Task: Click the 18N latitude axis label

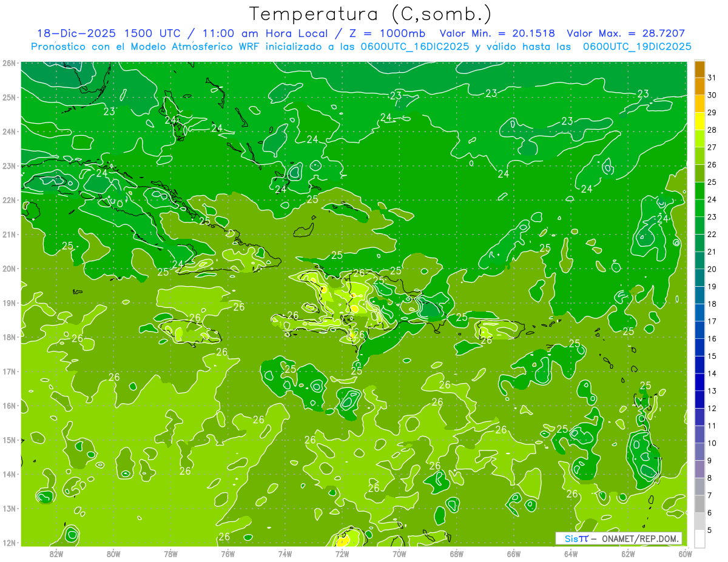Action: 8,337
